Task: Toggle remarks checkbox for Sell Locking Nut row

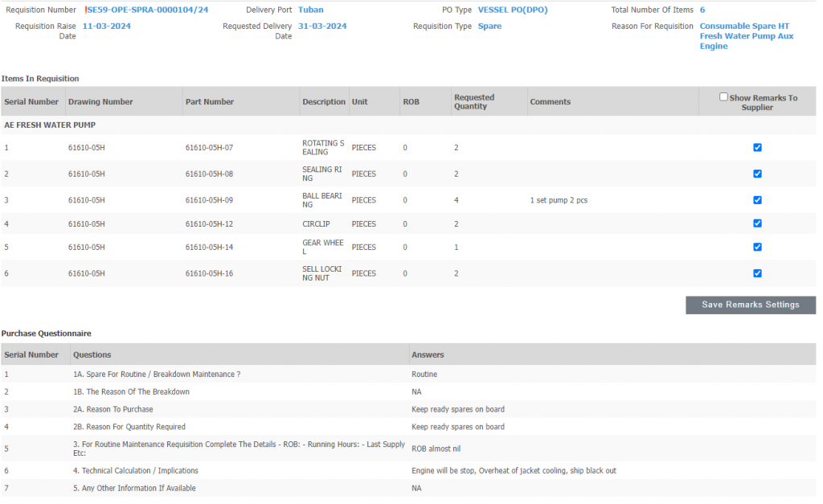Action: click(757, 273)
